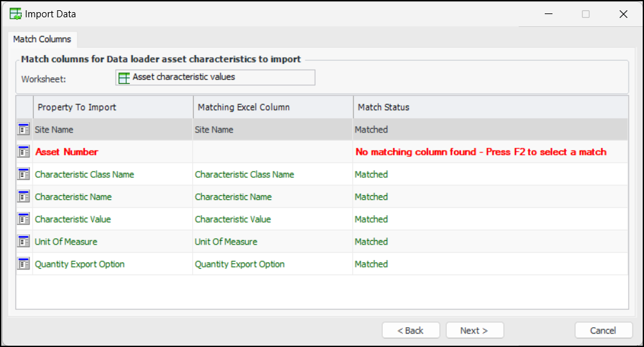Select the Unit Of Measure matching Excel cell
Image resolution: width=644 pixels, height=347 pixels.
click(x=226, y=241)
